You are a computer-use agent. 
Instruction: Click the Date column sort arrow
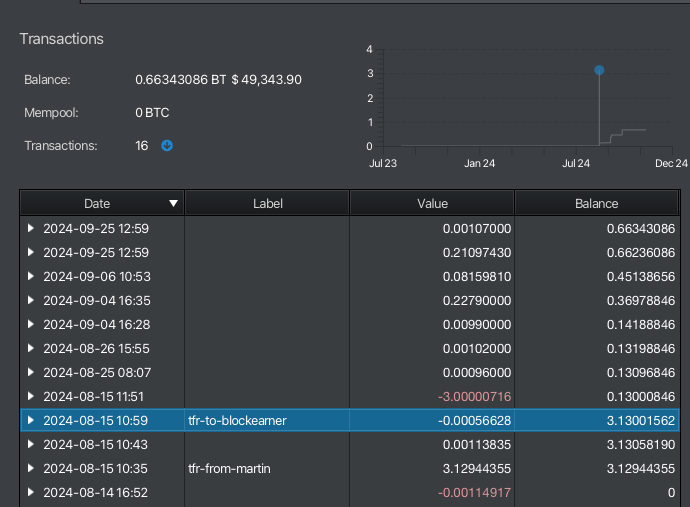[x=174, y=203]
